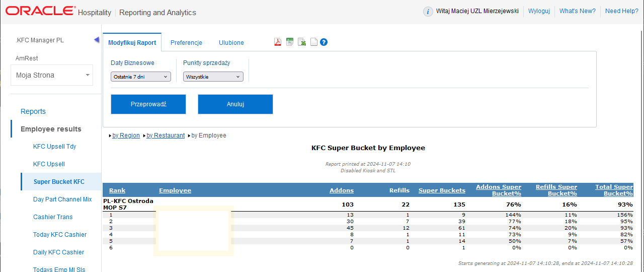
Task: Switch to the Preferencje tab
Action: 186,43
